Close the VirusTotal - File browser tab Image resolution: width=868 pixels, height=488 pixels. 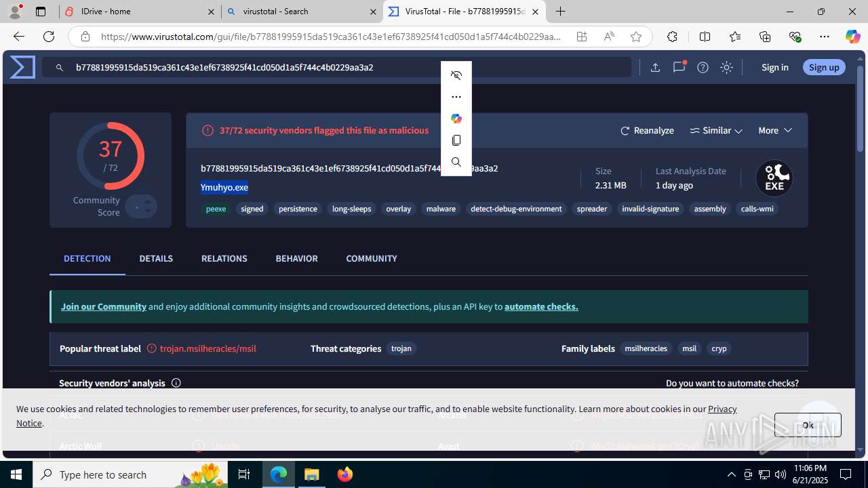(x=536, y=12)
